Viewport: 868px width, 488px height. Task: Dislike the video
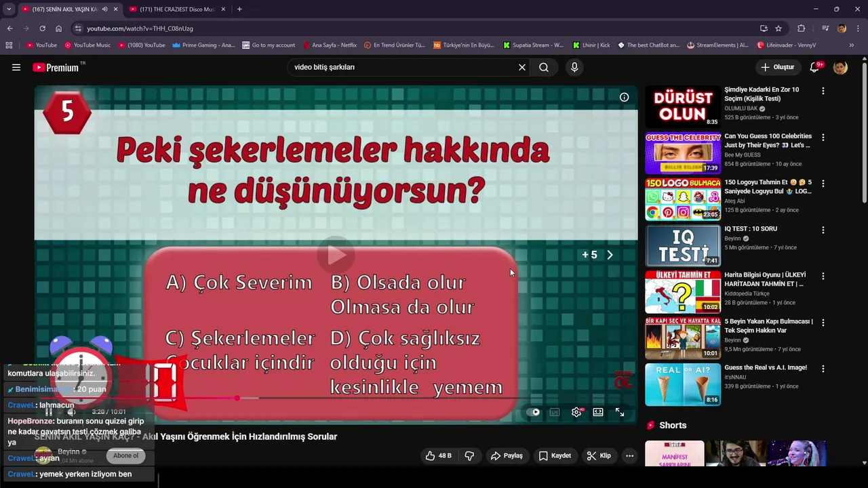click(469, 455)
